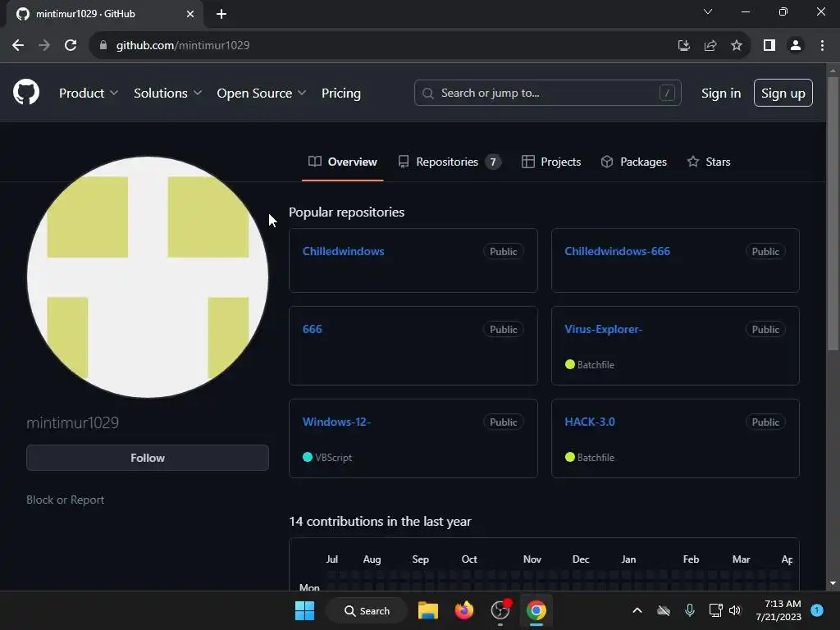Open the Pricing page

(340, 94)
